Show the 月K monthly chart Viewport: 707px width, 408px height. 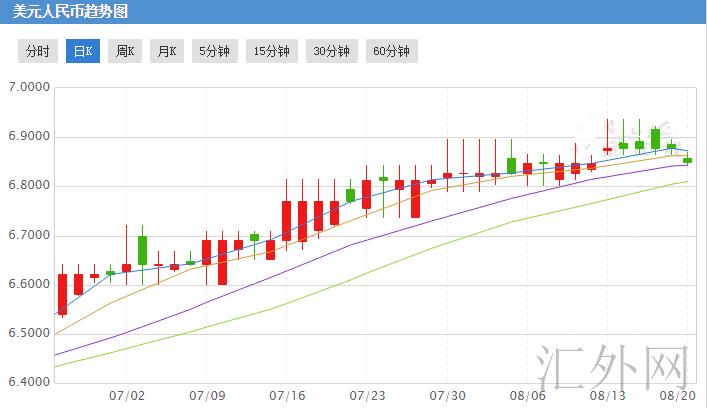tap(166, 51)
